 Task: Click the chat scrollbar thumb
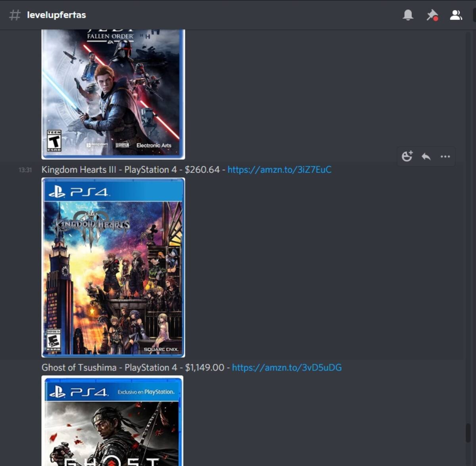click(468, 432)
